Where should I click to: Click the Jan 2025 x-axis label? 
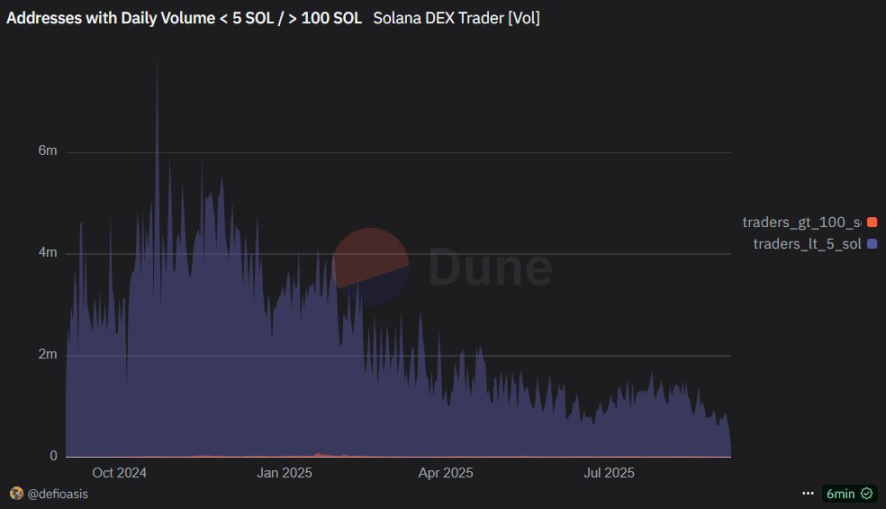[x=284, y=473]
